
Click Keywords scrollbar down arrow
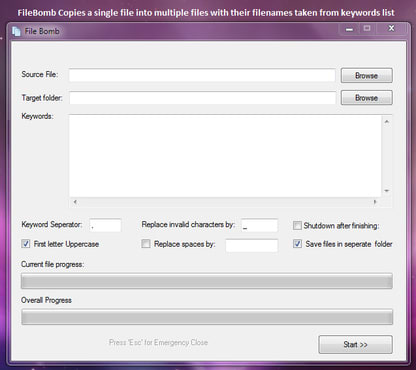tap(387, 191)
